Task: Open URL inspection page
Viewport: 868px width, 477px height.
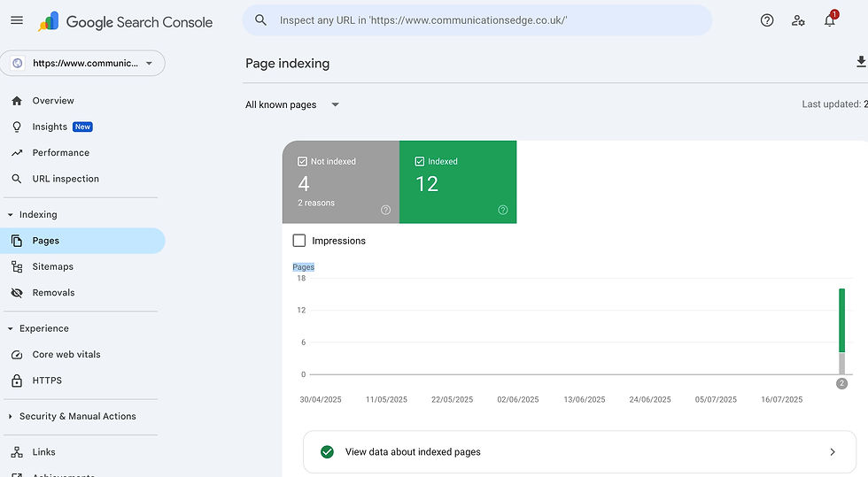Action: (66, 179)
